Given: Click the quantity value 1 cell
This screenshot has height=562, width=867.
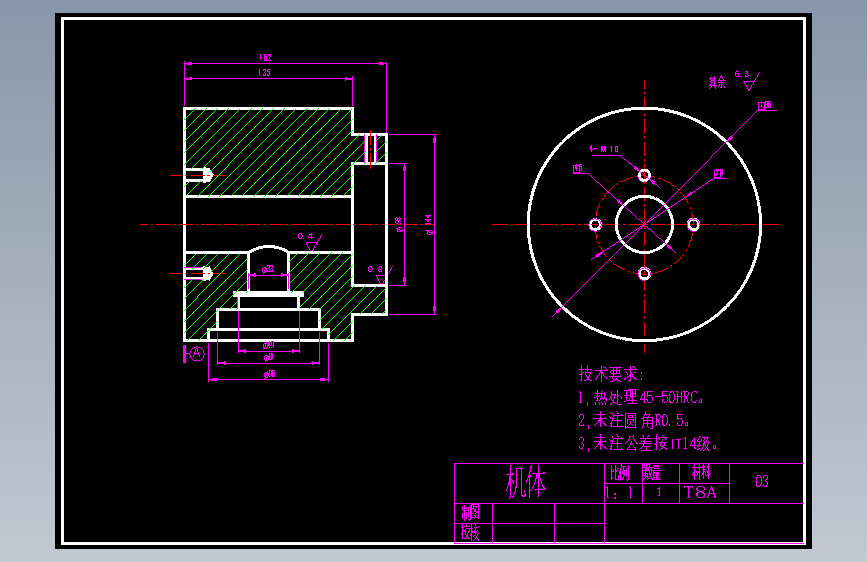Looking at the screenshot, I should click(x=659, y=492).
